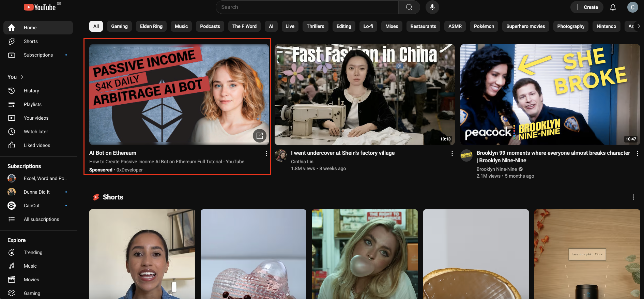Select the All filter chip

click(x=96, y=26)
